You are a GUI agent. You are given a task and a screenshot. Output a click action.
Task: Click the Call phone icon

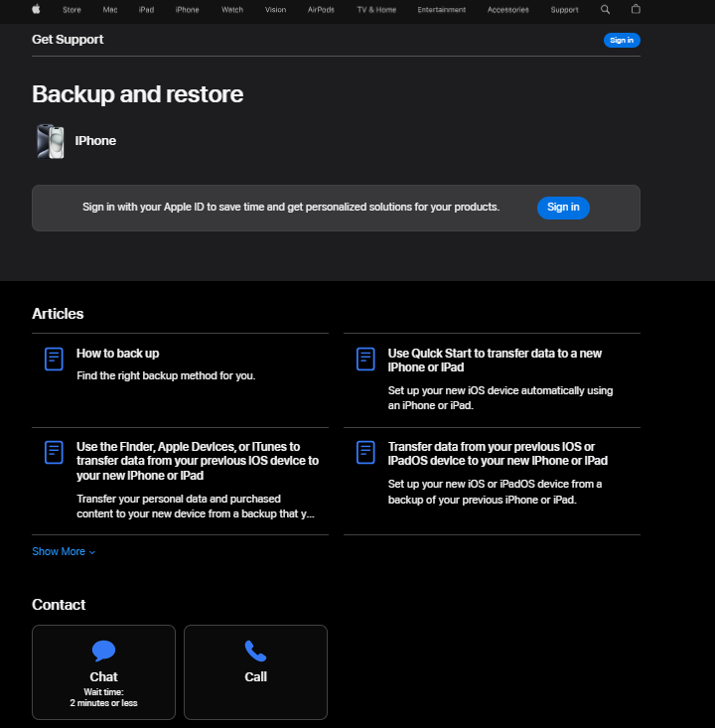tap(255, 652)
